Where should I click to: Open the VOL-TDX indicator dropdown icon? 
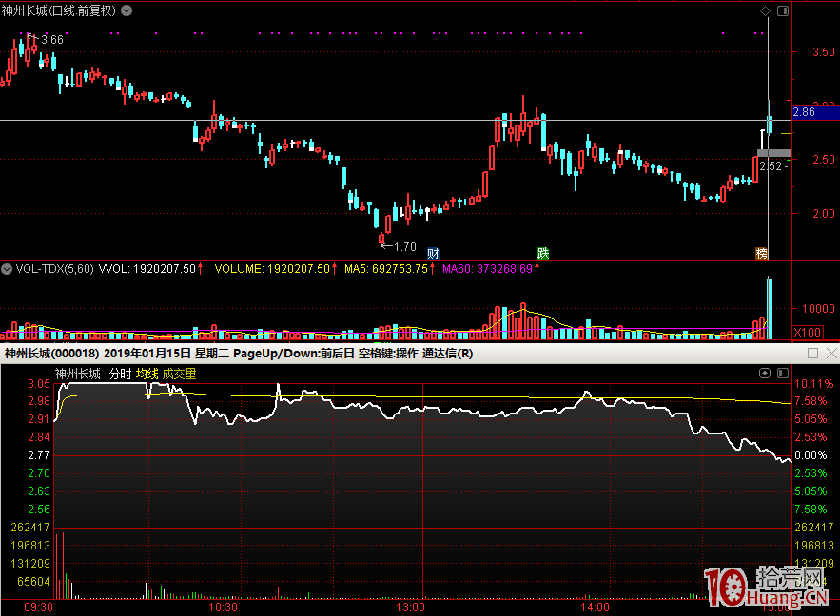point(7,269)
